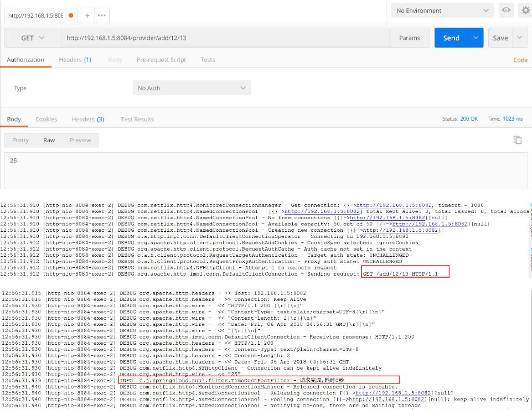532x410 pixels.
Task: Expand the No Auth type dropdown
Action: tap(192, 88)
